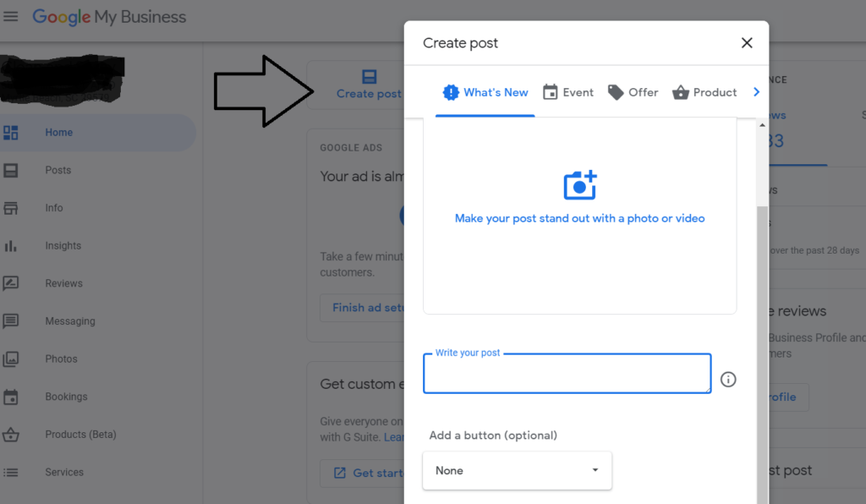
Task: Click the Reviews icon in sidebar
Action: pos(10,283)
